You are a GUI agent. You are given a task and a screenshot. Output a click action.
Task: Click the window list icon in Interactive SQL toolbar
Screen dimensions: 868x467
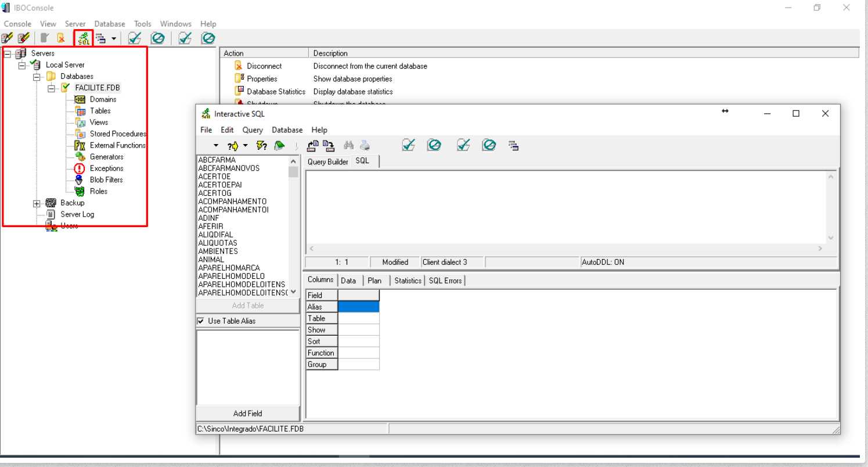pos(513,146)
